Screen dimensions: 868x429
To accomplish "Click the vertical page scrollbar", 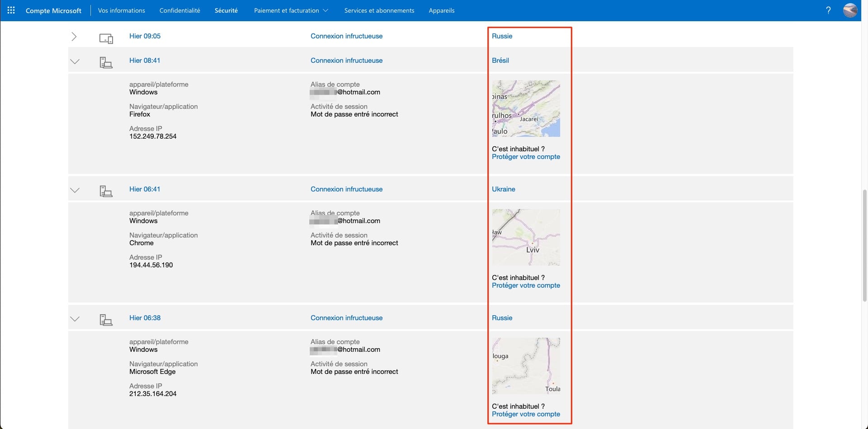I will point(864,244).
